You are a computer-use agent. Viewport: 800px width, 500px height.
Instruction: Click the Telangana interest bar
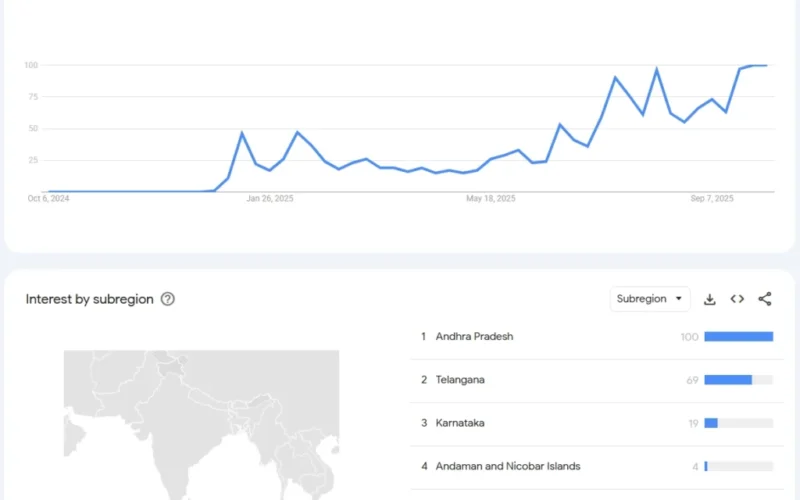tap(728, 380)
